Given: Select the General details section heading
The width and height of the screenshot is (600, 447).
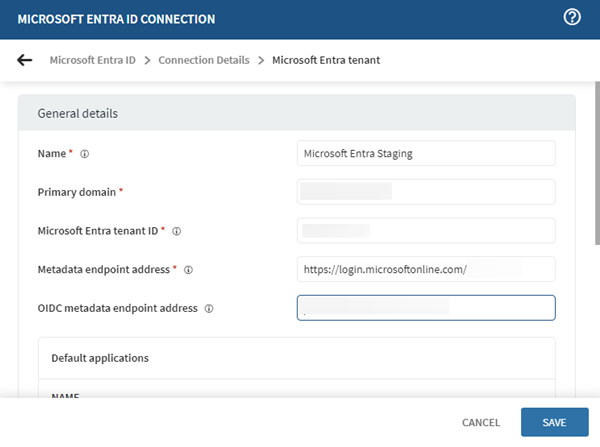Looking at the screenshot, I should [78, 114].
